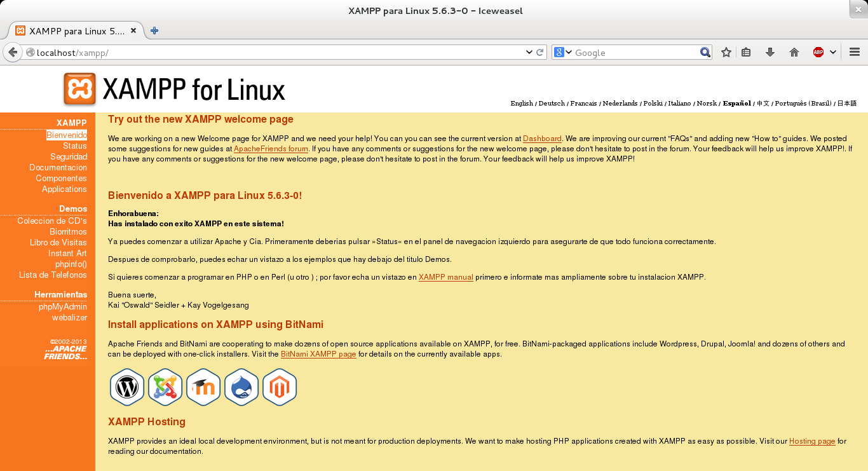Click heading "Try out the new XAMPP welcome page"
868x471 pixels.
coord(201,119)
